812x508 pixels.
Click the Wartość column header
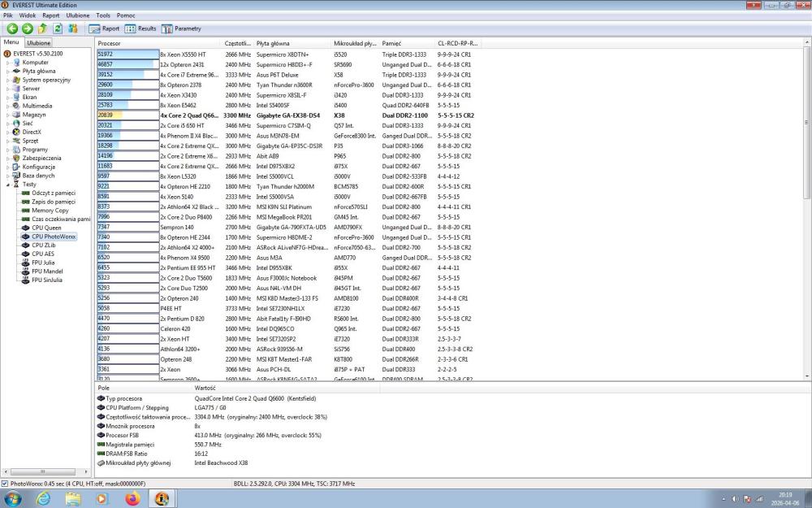(x=285, y=388)
